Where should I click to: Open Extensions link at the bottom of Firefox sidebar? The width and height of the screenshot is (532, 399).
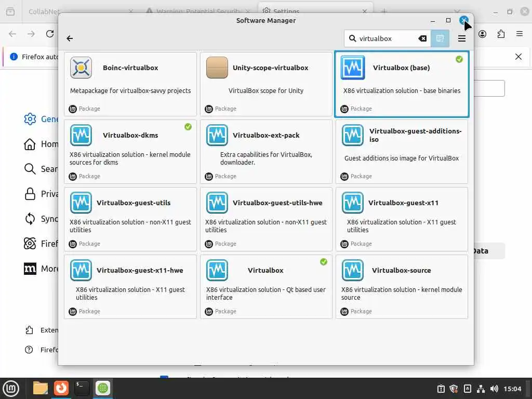42,330
